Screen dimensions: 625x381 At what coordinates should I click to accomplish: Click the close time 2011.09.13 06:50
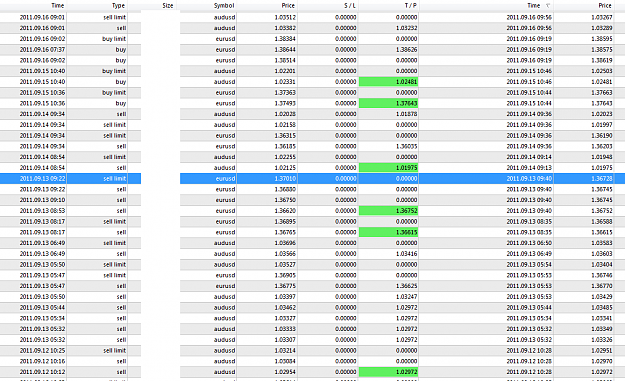coord(529,243)
